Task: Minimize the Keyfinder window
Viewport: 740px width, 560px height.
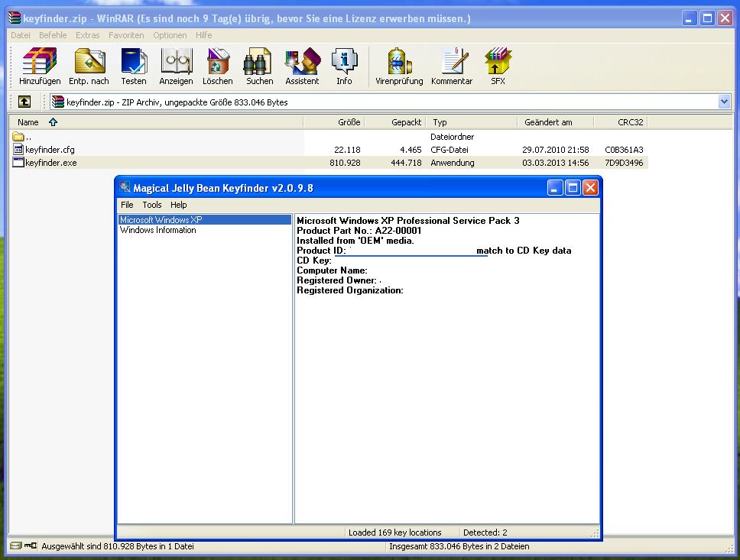Action: click(555, 188)
